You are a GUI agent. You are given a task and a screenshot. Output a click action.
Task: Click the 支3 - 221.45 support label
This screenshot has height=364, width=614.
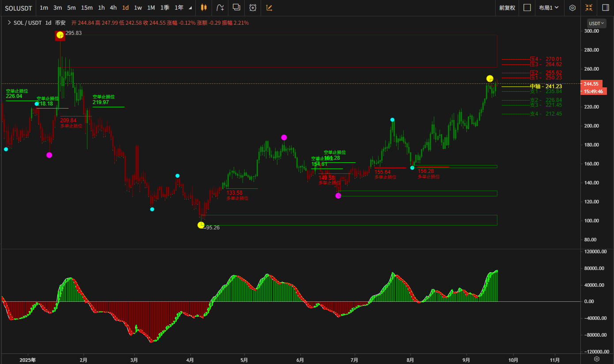tap(546, 105)
